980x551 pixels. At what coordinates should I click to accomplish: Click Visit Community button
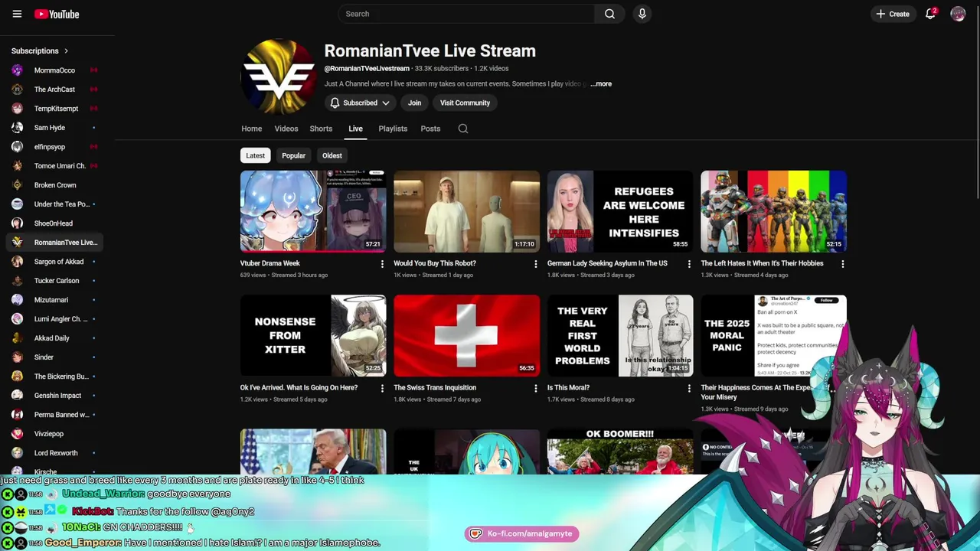pos(465,103)
